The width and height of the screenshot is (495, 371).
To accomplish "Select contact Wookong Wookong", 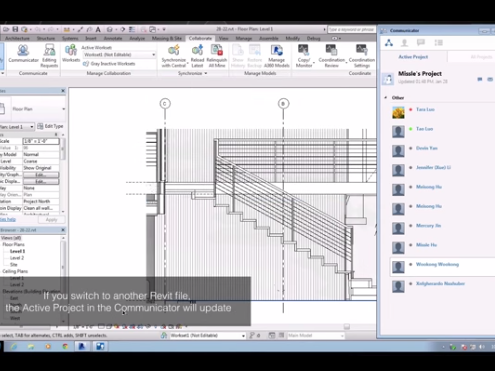I will 437,264.
